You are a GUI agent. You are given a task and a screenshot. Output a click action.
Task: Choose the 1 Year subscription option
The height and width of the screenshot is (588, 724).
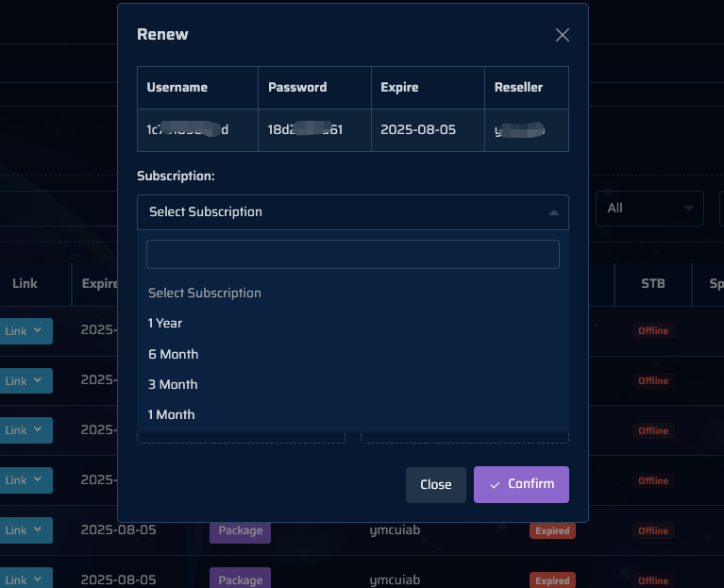point(353,323)
